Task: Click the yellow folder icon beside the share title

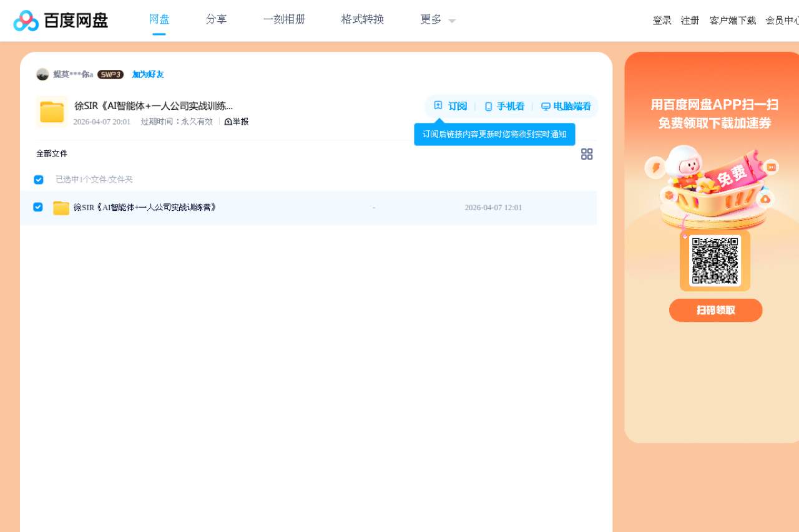Action: pos(52,112)
